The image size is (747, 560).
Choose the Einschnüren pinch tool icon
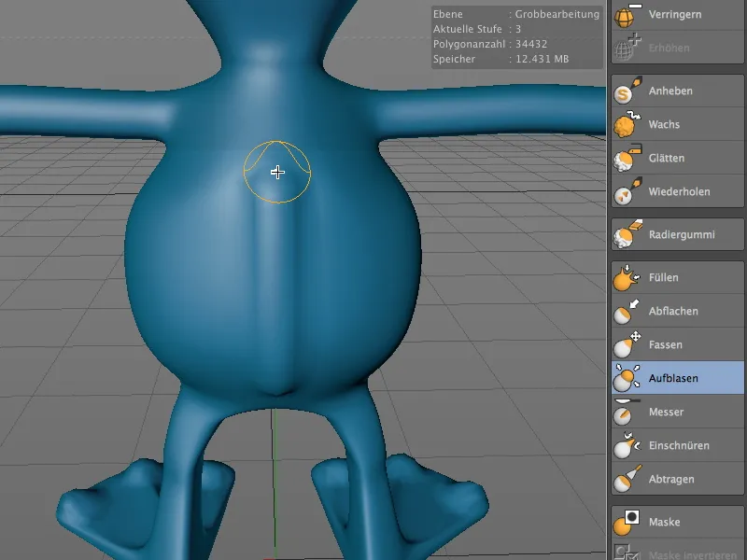(x=627, y=445)
